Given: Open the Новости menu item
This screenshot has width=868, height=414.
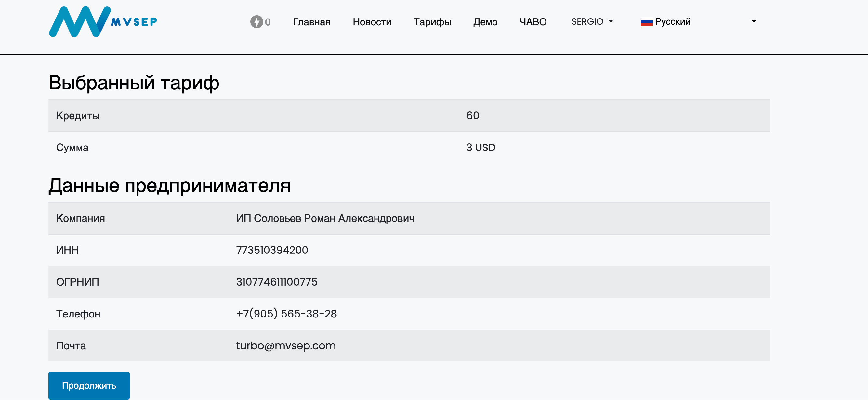Looking at the screenshot, I should [372, 22].
